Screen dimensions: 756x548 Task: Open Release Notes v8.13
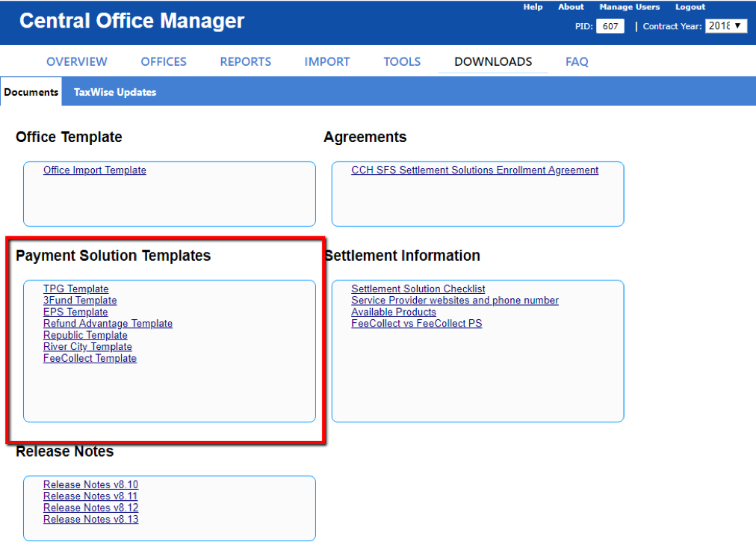pyautogui.click(x=90, y=519)
